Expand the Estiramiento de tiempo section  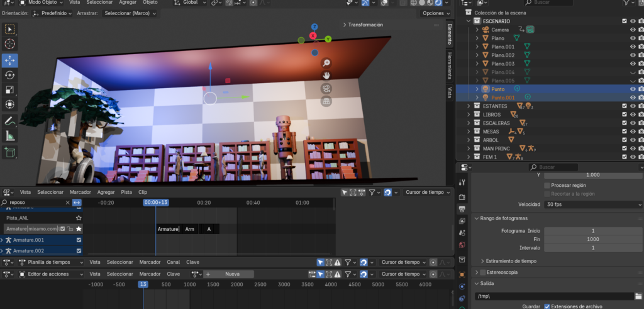coord(482,261)
